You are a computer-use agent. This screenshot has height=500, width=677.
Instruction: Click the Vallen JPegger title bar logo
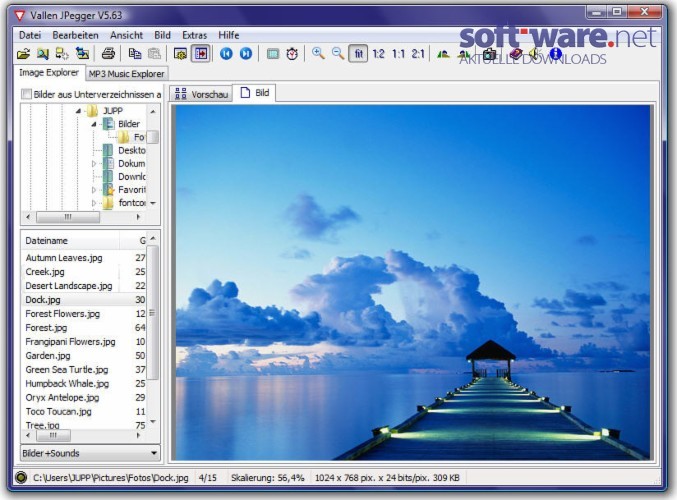point(19,16)
